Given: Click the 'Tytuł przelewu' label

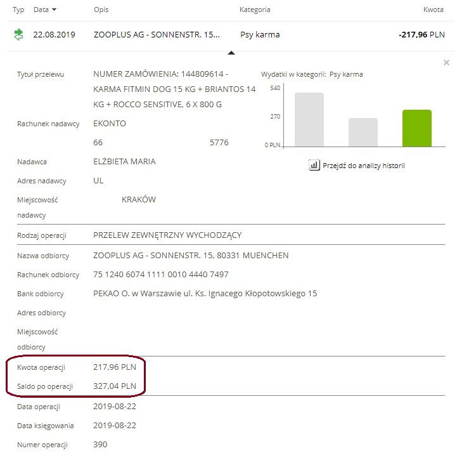Looking at the screenshot, I should pos(41,74).
